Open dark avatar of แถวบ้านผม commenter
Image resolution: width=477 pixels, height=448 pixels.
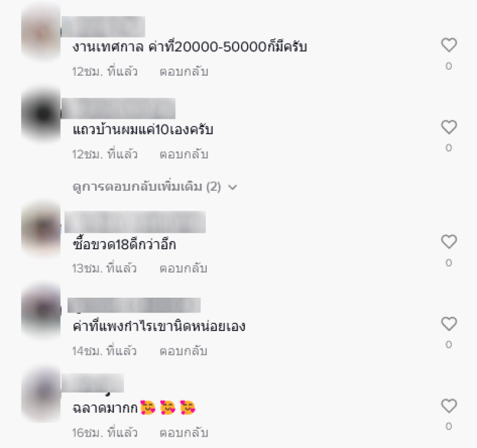(x=41, y=114)
